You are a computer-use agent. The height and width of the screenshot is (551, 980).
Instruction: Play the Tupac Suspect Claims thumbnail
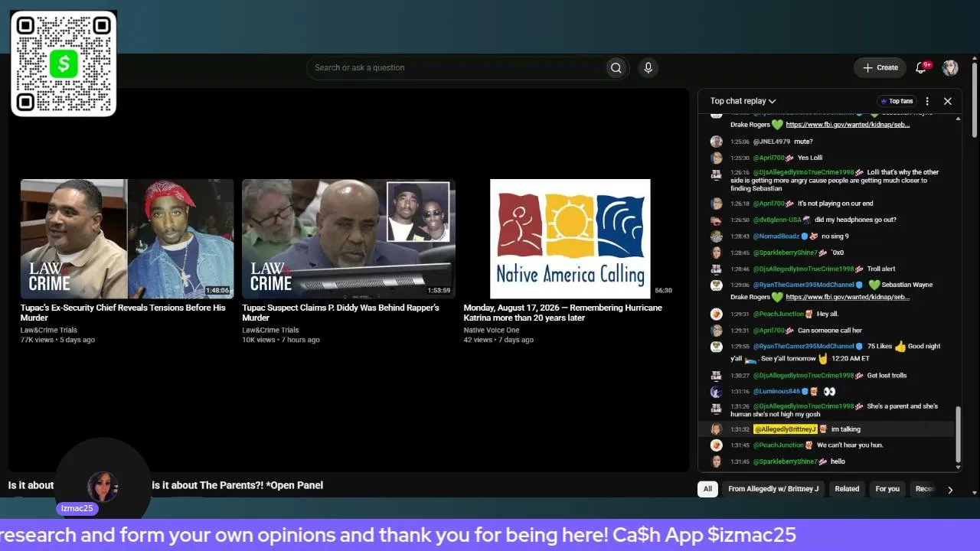click(x=348, y=239)
